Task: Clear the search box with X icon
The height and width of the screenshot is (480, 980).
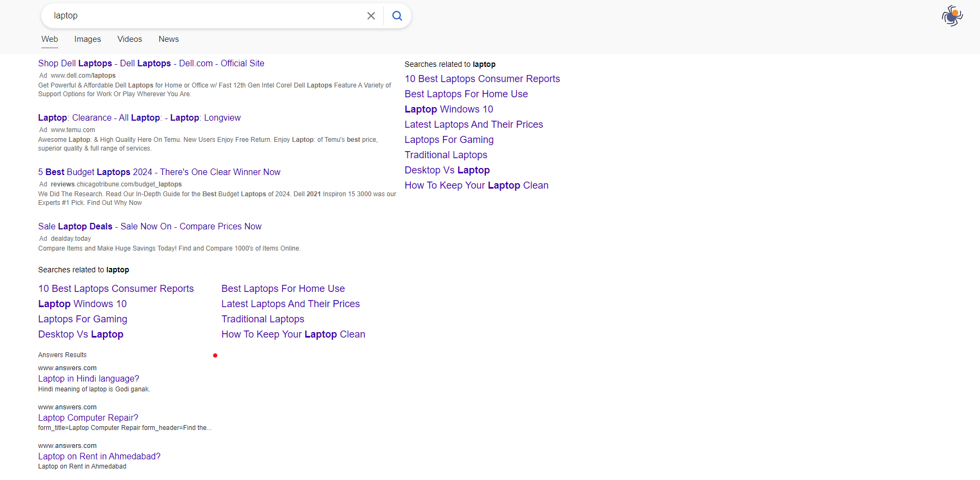Action: coord(371,16)
